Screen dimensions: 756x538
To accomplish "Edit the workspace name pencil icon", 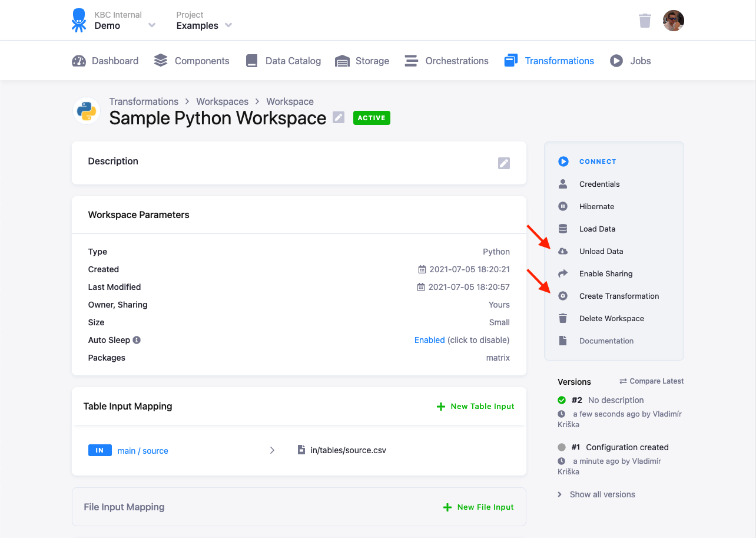I will pos(339,117).
